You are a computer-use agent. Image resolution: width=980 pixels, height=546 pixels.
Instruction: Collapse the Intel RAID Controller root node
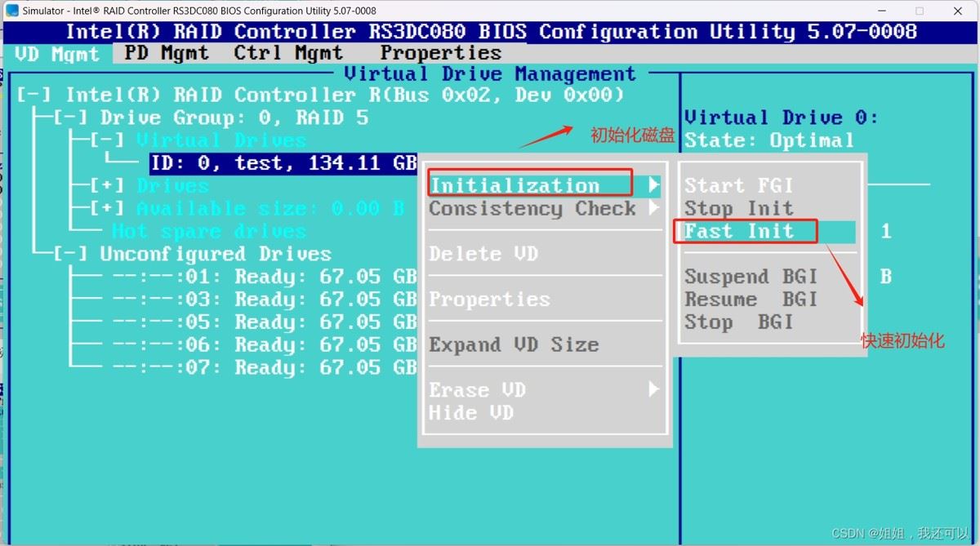33,95
